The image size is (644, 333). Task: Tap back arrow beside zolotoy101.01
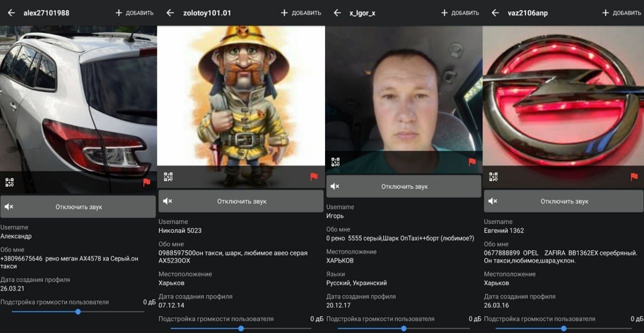pos(170,13)
